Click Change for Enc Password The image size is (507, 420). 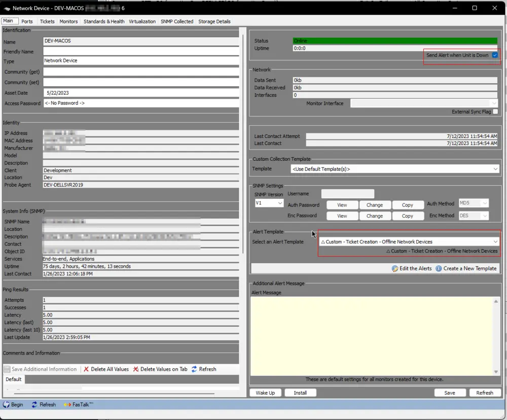pyautogui.click(x=375, y=216)
